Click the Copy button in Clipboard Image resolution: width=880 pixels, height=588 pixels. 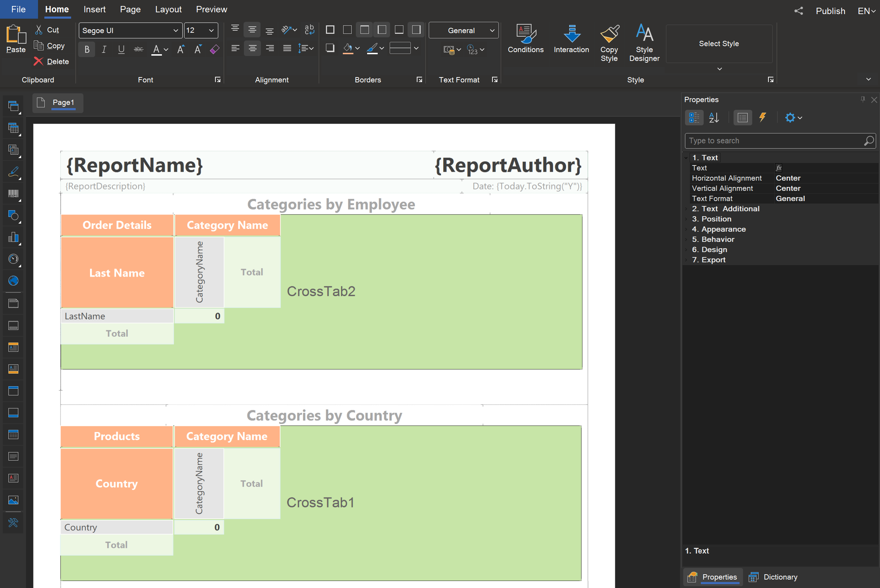(49, 46)
